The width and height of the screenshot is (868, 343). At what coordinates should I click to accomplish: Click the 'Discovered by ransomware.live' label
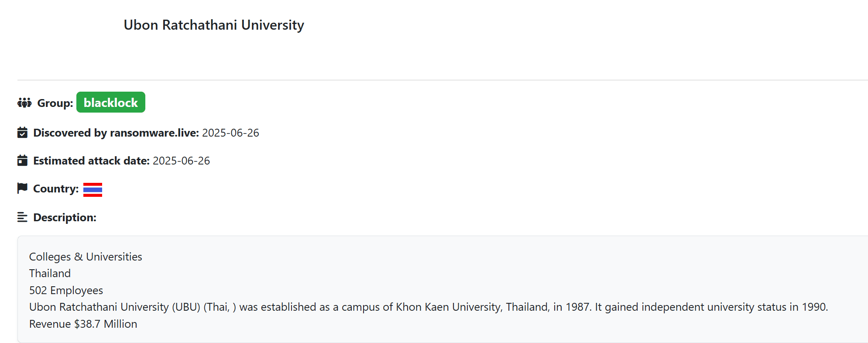[x=116, y=133]
